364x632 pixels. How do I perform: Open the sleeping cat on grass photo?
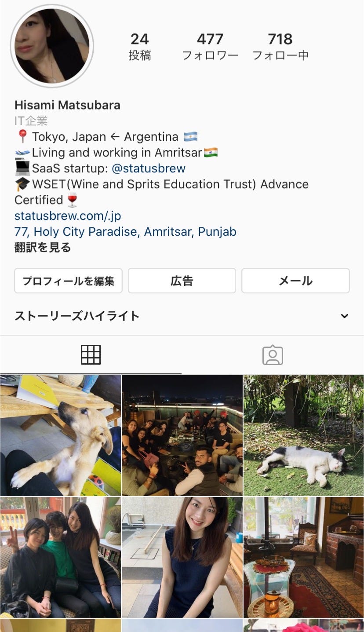(x=304, y=435)
